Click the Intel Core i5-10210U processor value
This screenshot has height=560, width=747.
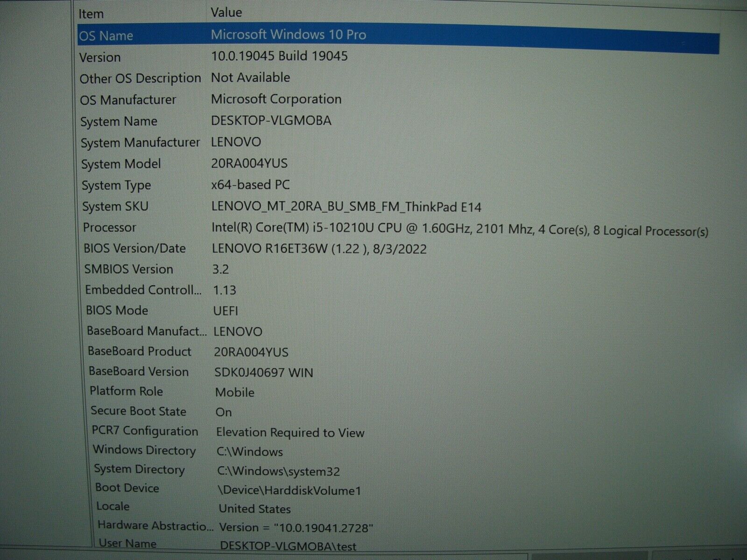(460, 229)
